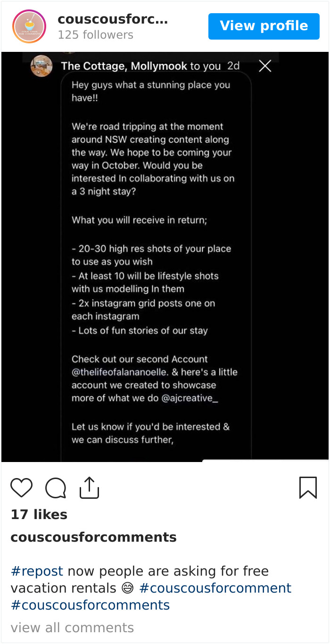Like the post using the heart icon
The image size is (330, 644).
(21, 488)
